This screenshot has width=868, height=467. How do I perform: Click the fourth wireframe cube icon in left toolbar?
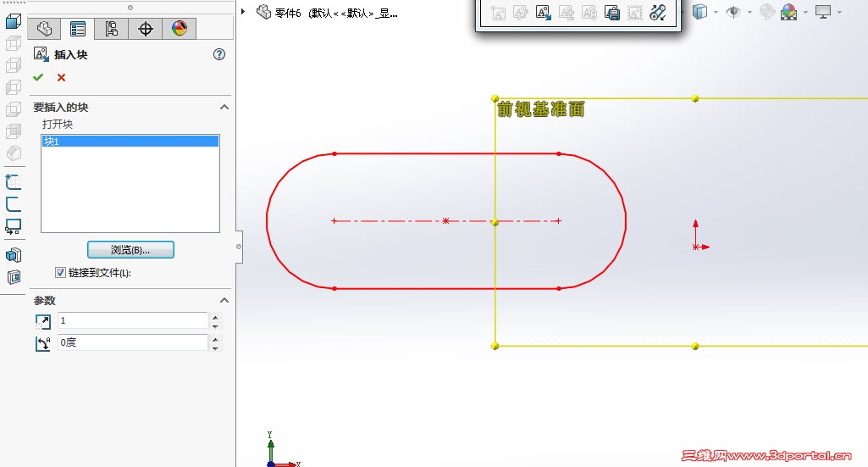pos(14,87)
